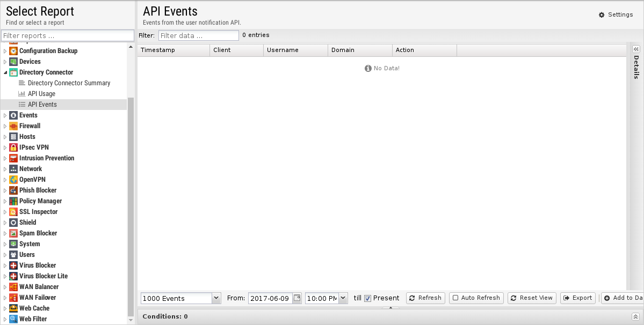Screen dimensions: 644x325
Task: Click the System monitor icon
Action: 13,244
